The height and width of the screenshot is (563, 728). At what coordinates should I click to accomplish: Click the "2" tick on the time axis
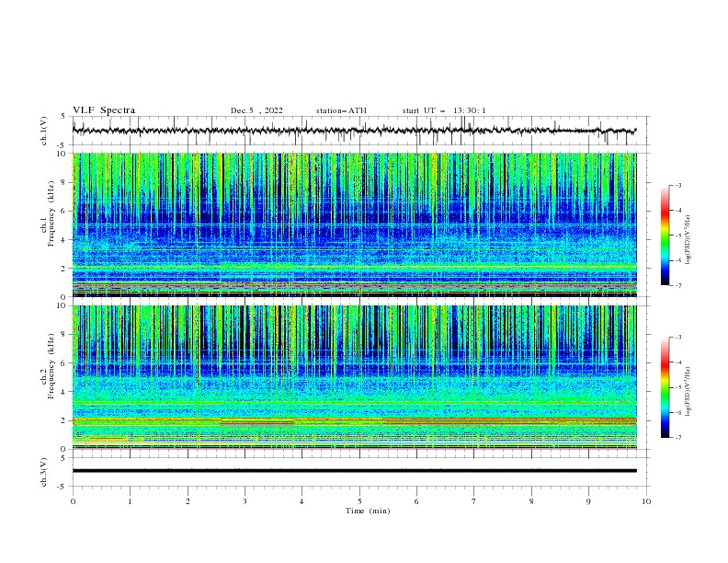[188, 501]
